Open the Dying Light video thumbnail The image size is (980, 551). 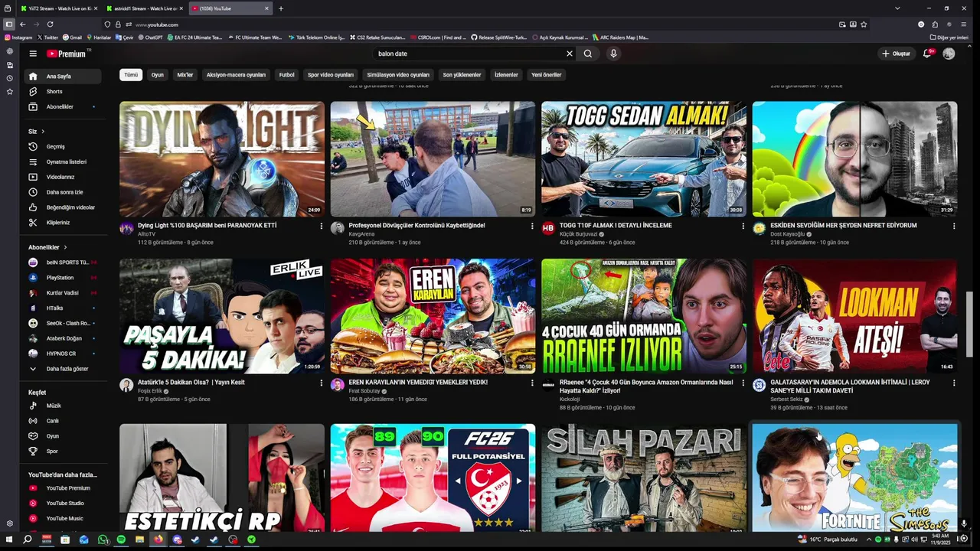click(x=222, y=159)
